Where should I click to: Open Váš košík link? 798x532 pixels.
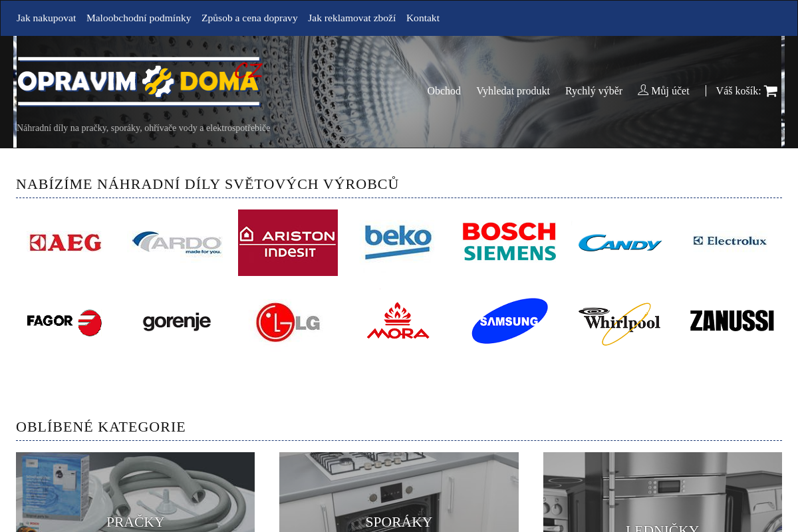(x=746, y=91)
